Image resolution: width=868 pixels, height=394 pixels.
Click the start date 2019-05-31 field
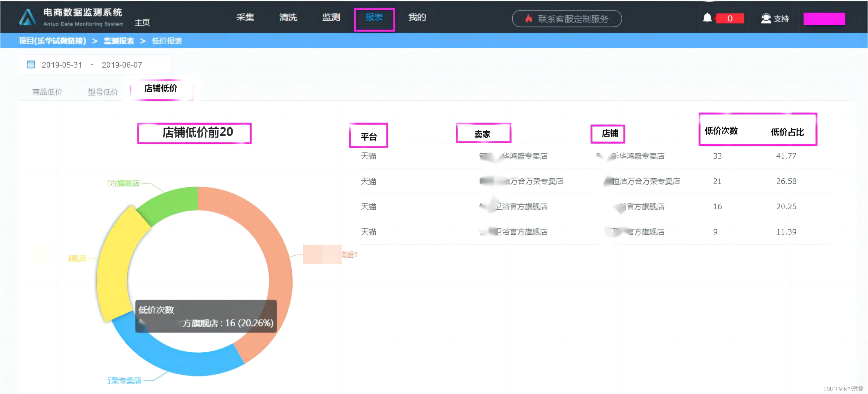coord(62,65)
